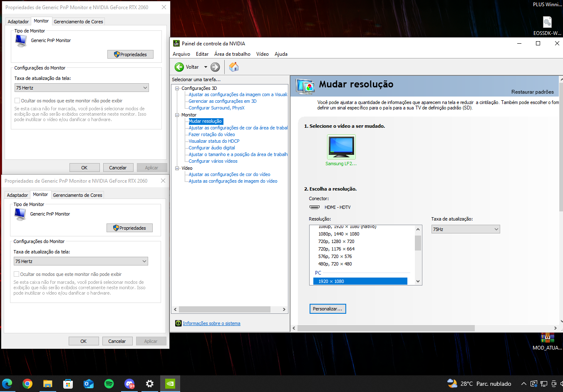The height and width of the screenshot is (392, 563).
Task: Select the EOSSDK-W... desktop file icon
Action: (547, 22)
